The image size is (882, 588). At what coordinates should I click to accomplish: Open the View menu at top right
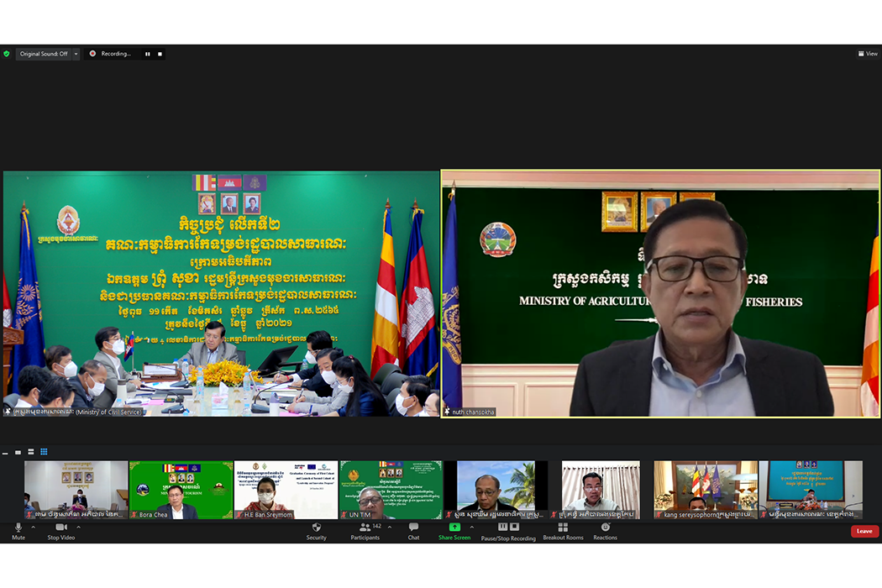(868, 54)
